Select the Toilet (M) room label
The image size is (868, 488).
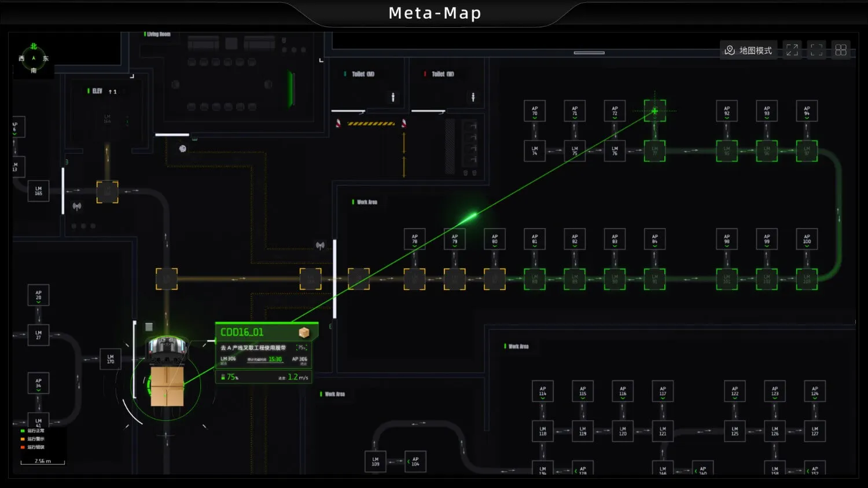click(x=363, y=74)
